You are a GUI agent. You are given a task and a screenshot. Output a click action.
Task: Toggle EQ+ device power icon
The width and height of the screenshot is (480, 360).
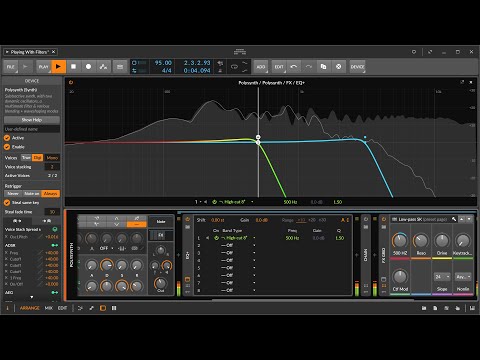188,219
